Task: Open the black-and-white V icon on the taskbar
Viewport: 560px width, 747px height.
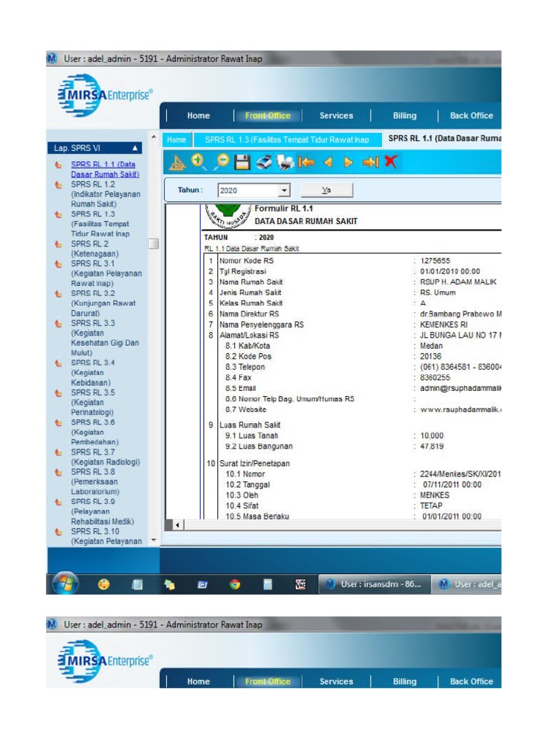Action: point(300,584)
